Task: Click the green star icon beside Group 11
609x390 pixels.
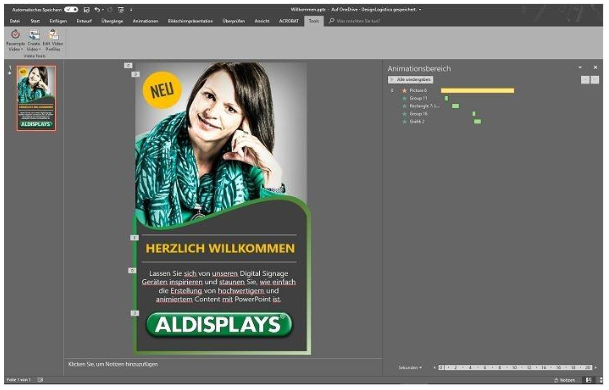Action: tap(404, 98)
